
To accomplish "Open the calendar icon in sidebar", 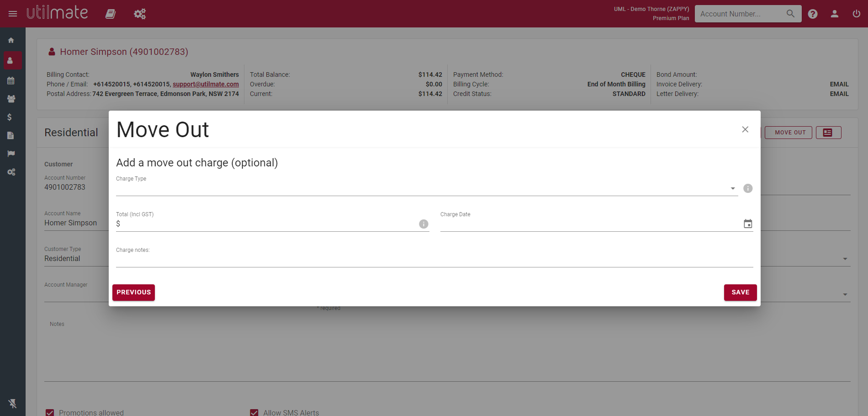I will [x=11, y=80].
